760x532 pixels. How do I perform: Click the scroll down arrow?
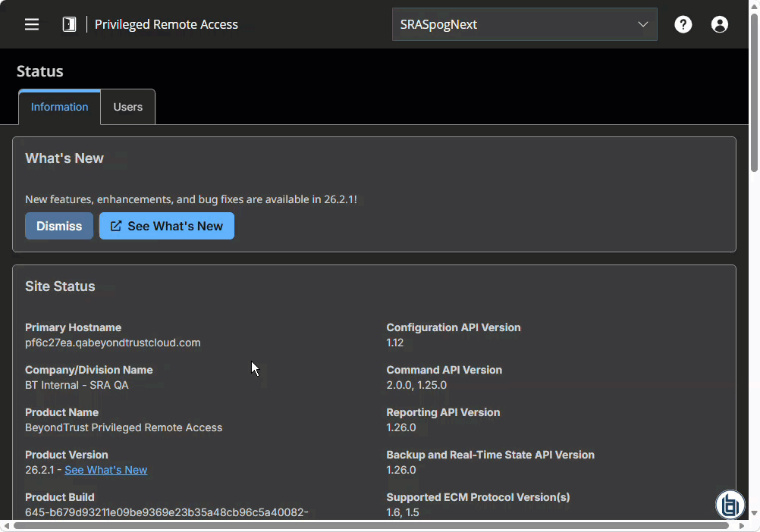(754, 513)
